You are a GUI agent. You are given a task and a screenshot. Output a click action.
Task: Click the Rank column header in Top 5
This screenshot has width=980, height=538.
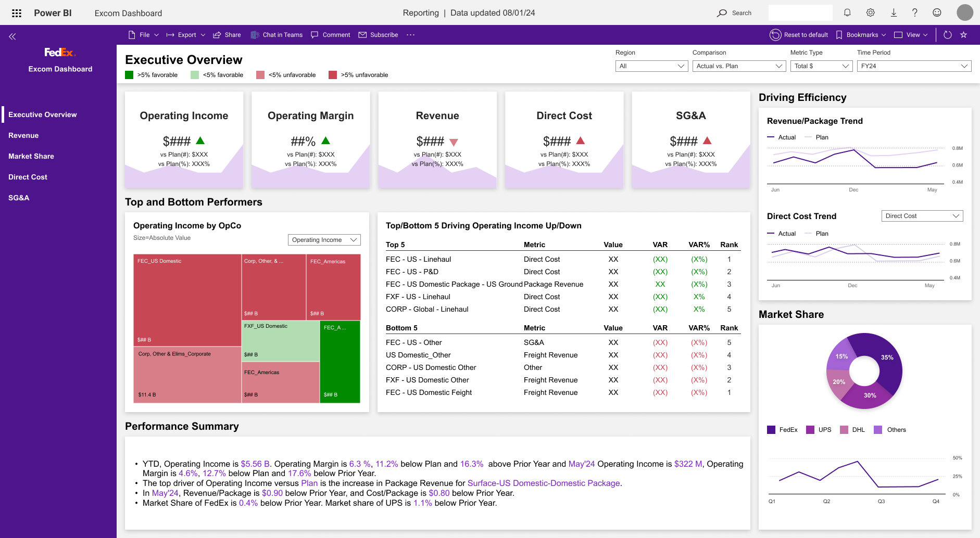point(729,245)
